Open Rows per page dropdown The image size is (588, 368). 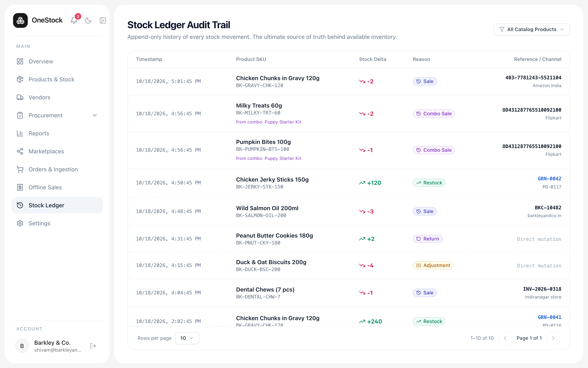pyautogui.click(x=187, y=338)
